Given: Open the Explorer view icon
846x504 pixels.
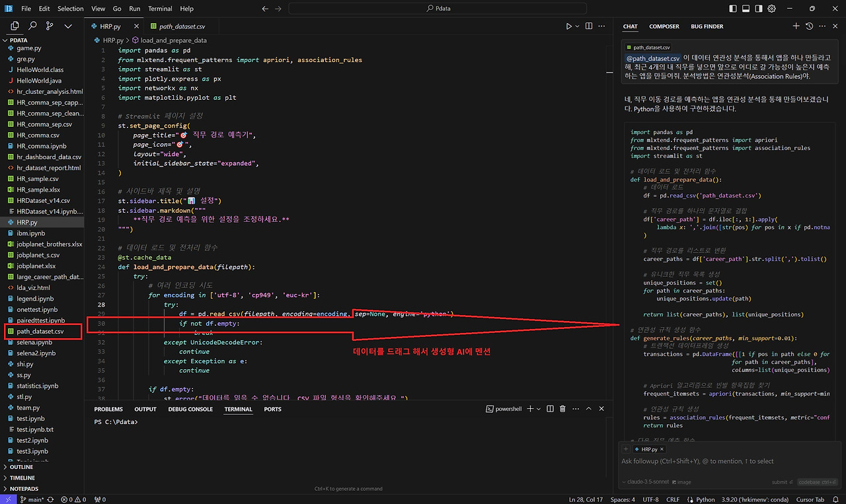Looking at the screenshot, I should [x=15, y=26].
